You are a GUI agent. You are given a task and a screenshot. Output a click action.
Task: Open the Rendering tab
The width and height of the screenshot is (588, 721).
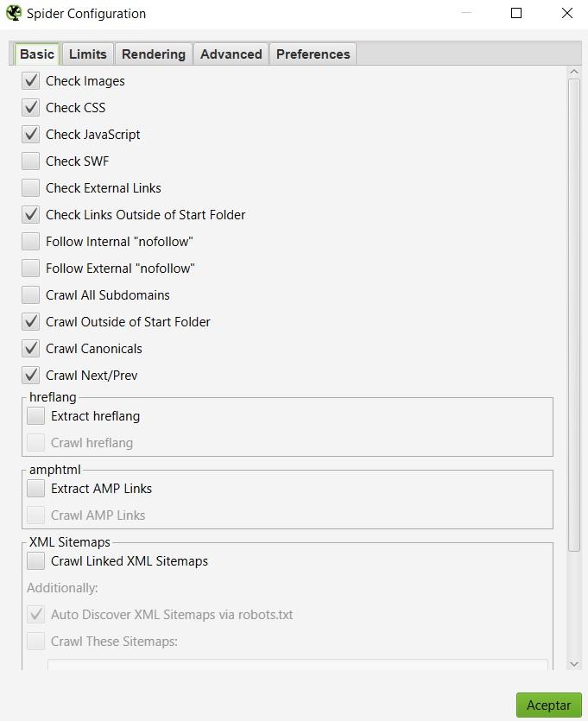tap(154, 54)
